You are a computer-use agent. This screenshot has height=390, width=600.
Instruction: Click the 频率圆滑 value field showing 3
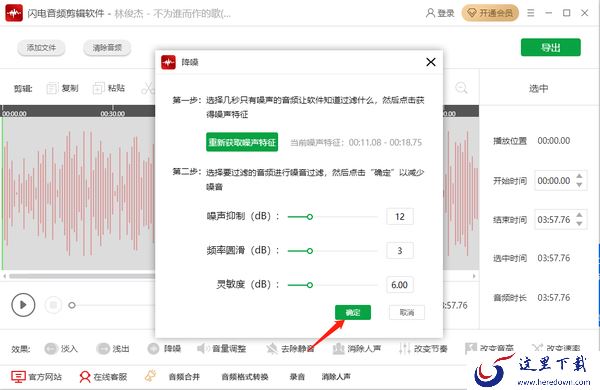coord(400,251)
